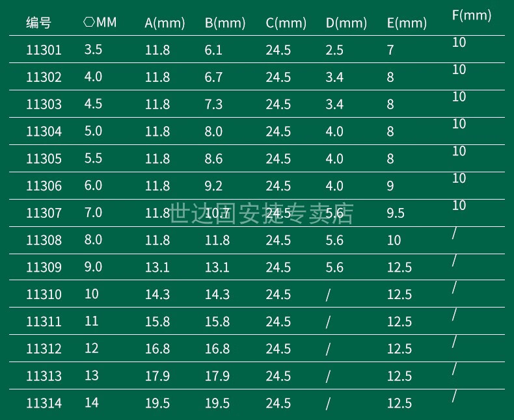The height and width of the screenshot is (420, 514).
Task: Select B value 17.9 in row 11313
Action: 217,376
